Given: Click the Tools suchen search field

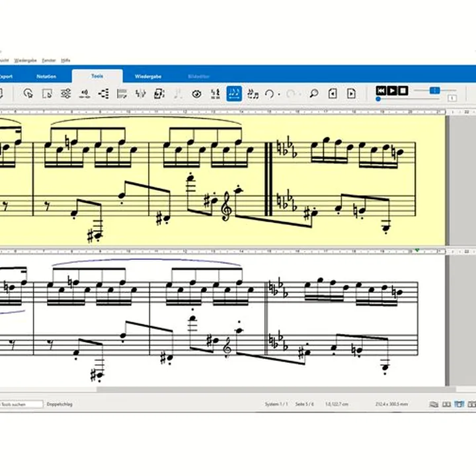Looking at the screenshot, I should (21, 404).
